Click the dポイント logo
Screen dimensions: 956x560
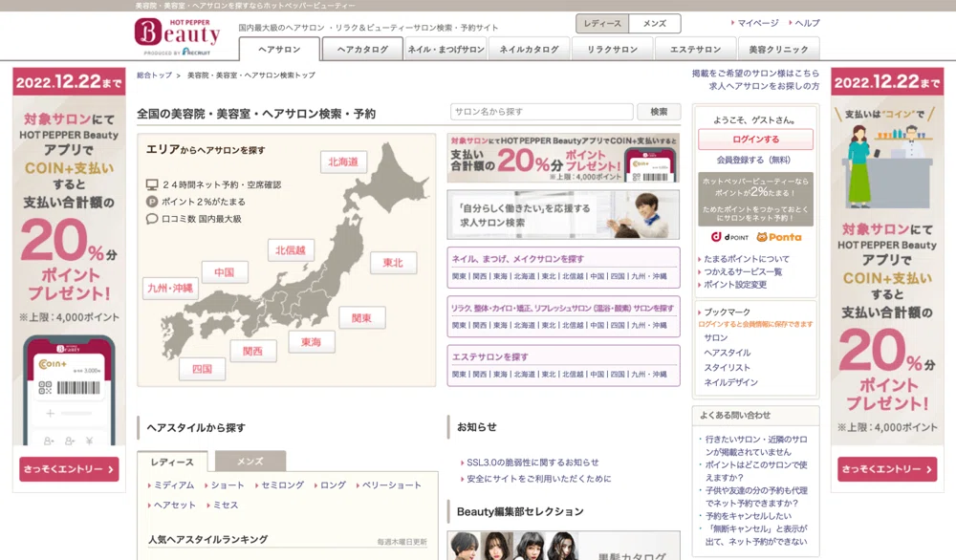coord(729,237)
